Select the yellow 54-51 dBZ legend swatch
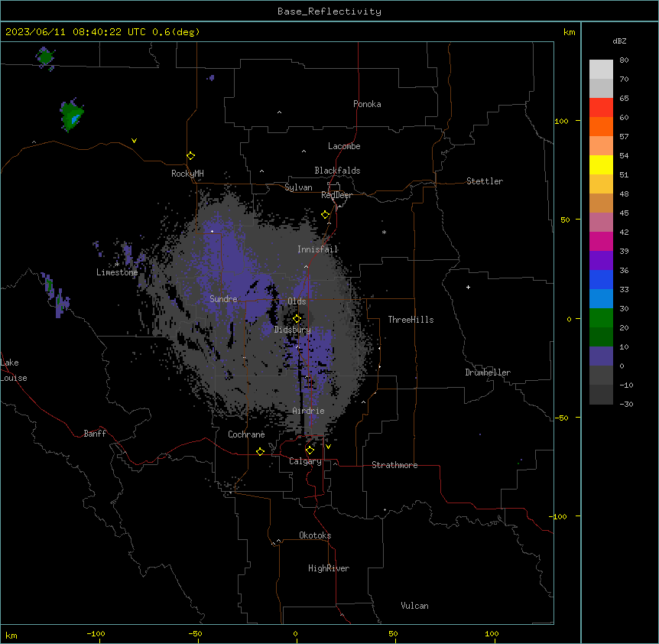 tap(601, 164)
